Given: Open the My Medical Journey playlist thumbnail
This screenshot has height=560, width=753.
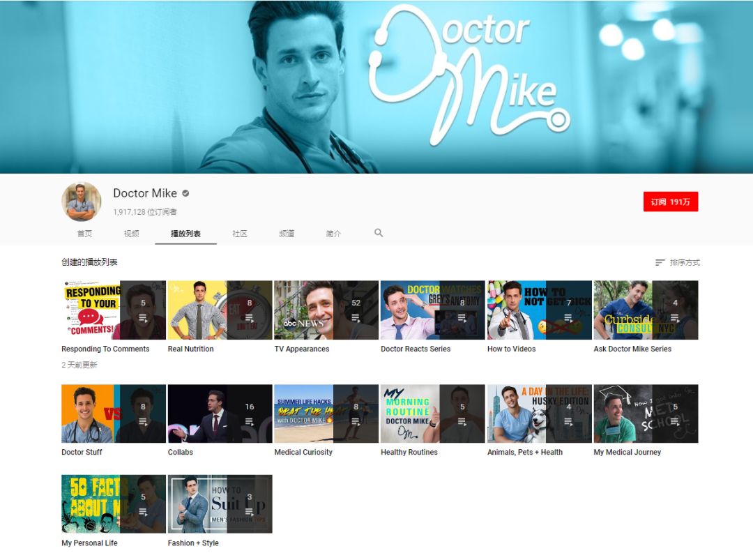Looking at the screenshot, I should (x=646, y=414).
